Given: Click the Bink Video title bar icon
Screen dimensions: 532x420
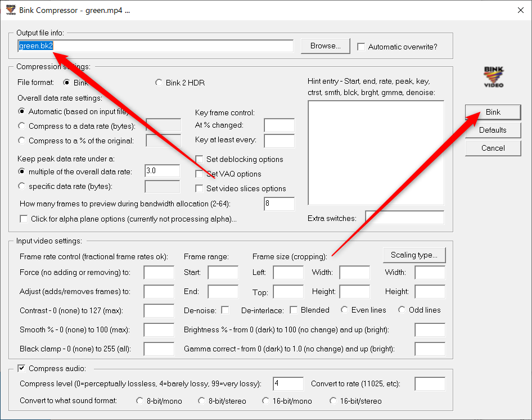Looking at the screenshot, I should click(x=11, y=10).
